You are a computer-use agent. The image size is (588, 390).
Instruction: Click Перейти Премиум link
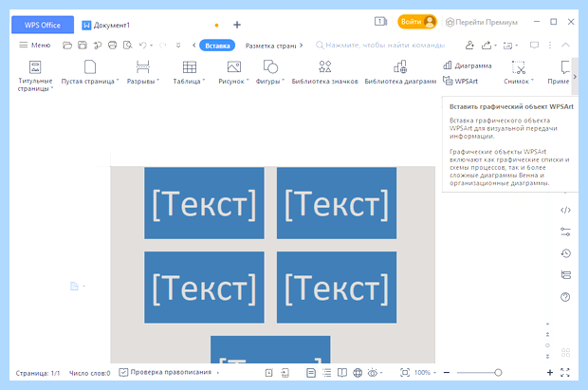[x=482, y=22]
